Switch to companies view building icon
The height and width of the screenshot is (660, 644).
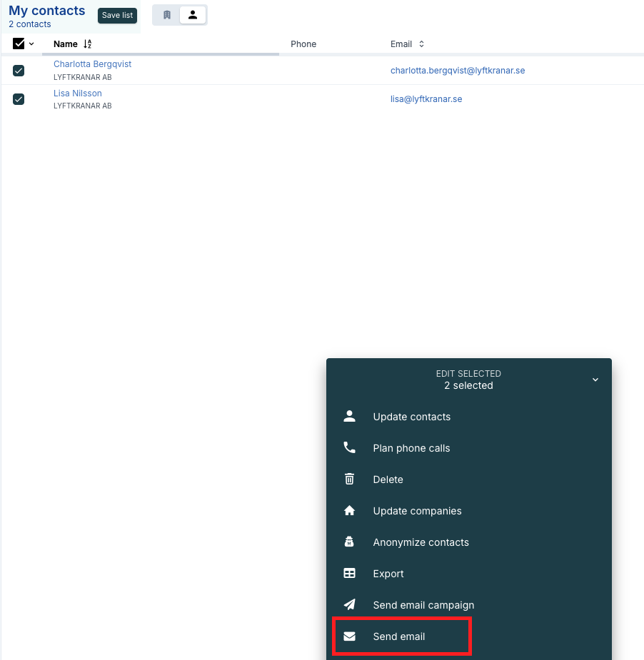pos(167,15)
